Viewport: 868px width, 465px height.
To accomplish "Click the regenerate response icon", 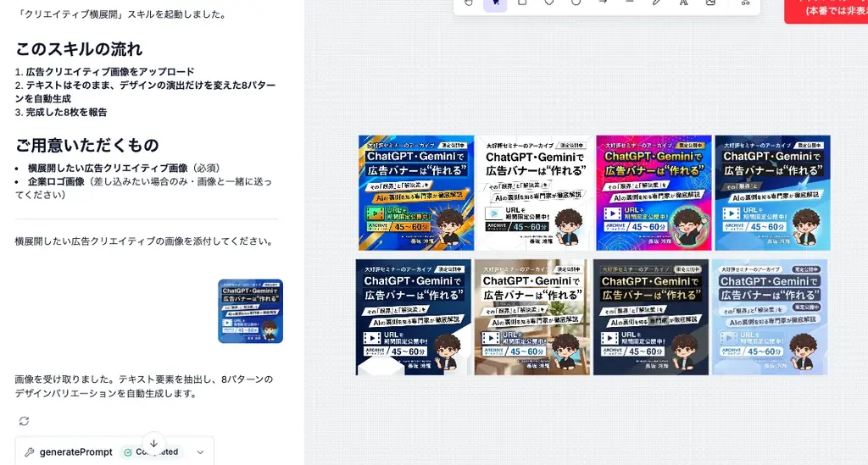I will coord(24,421).
